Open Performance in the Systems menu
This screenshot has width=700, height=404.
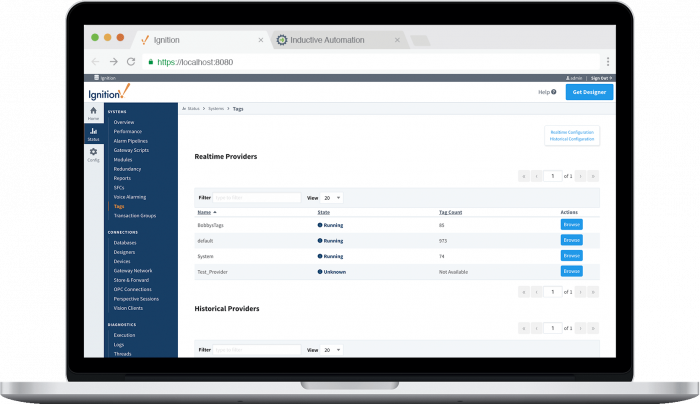point(128,131)
